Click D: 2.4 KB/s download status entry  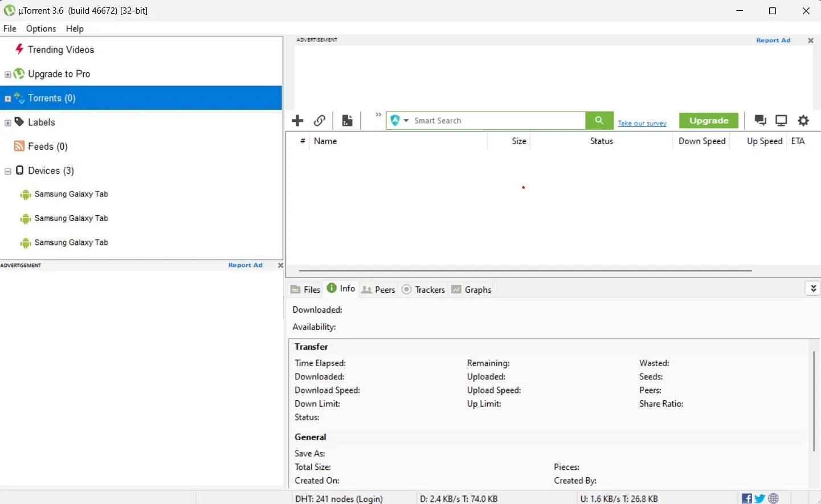pyautogui.click(x=459, y=499)
